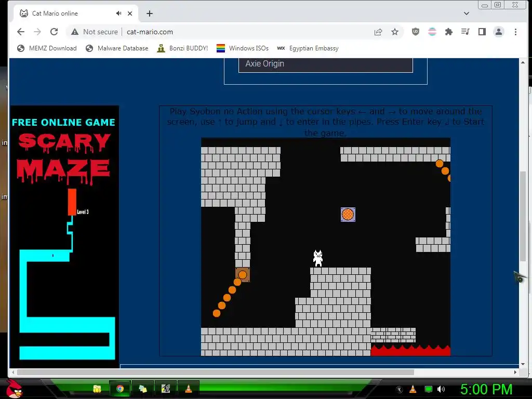532x399 pixels.
Task: Open the VLC cone taskbar button
Action: pos(189,389)
